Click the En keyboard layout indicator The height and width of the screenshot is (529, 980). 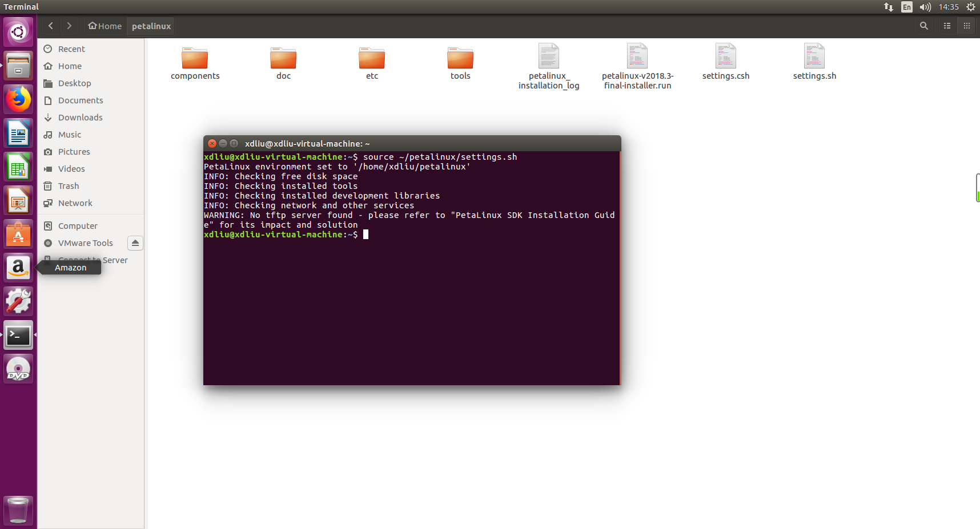(906, 7)
